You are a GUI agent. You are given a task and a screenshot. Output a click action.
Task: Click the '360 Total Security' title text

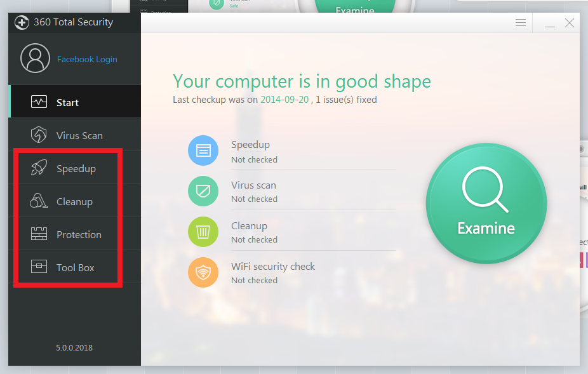[x=74, y=22]
